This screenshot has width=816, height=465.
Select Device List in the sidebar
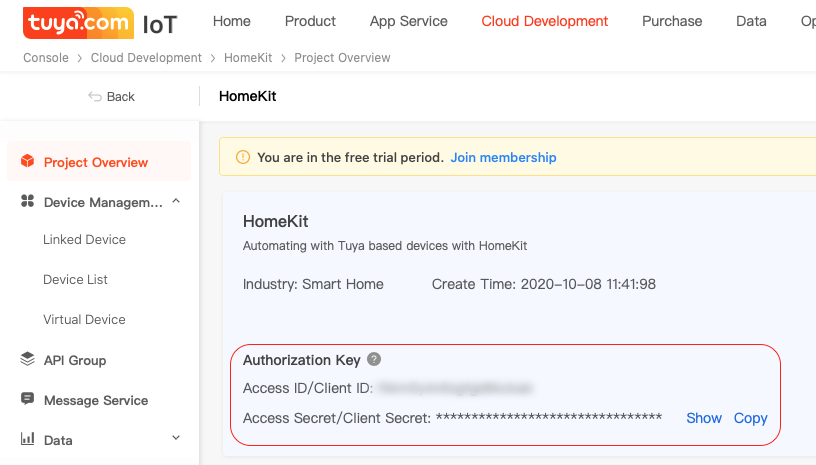coord(75,279)
